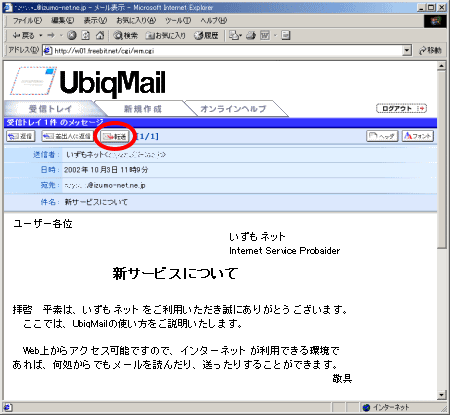The height and width of the screenshot is (415, 450).
Task: Click the Mail icon in IE toolbar
Action: tap(234, 35)
